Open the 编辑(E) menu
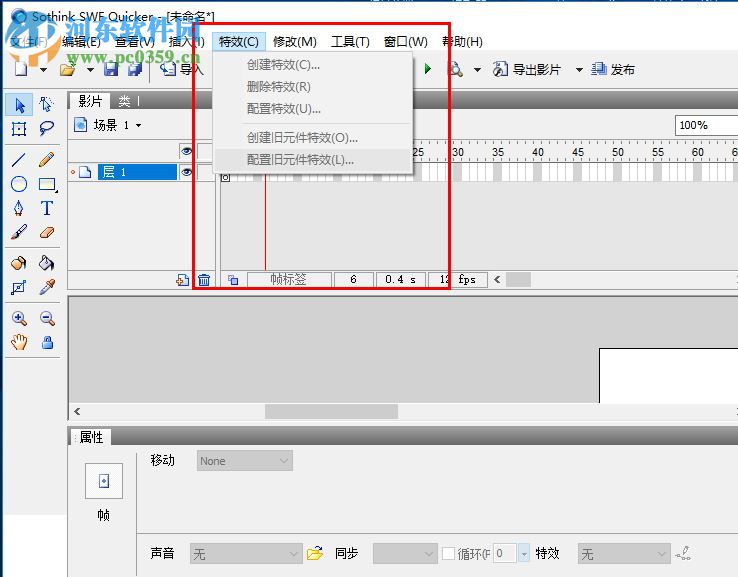This screenshot has width=738, height=577. point(81,42)
